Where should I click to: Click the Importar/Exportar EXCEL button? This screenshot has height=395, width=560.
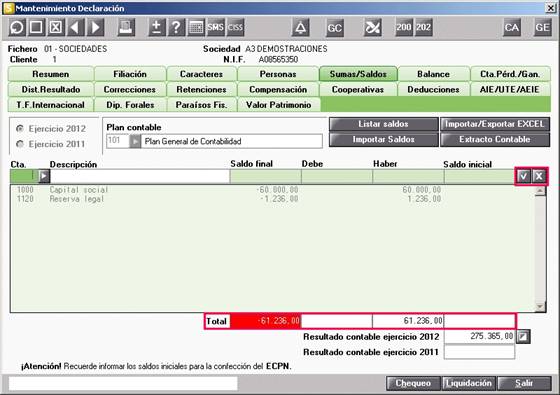(495, 124)
